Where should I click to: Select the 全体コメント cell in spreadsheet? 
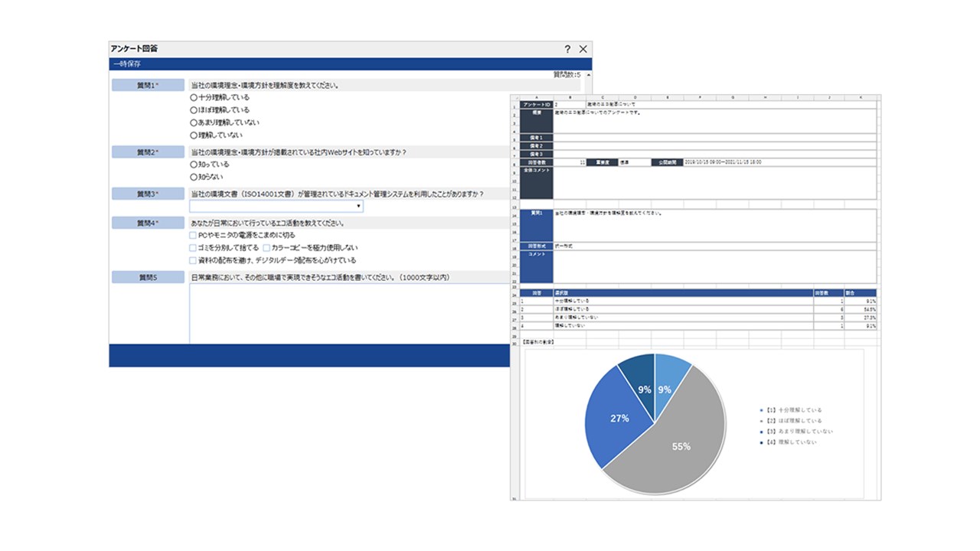point(536,182)
